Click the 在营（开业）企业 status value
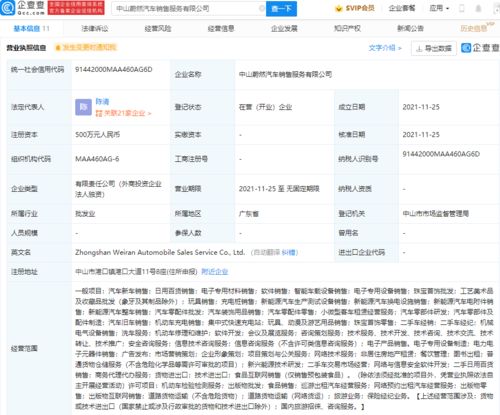The width and height of the screenshot is (500, 415). pyautogui.click(x=265, y=107)
